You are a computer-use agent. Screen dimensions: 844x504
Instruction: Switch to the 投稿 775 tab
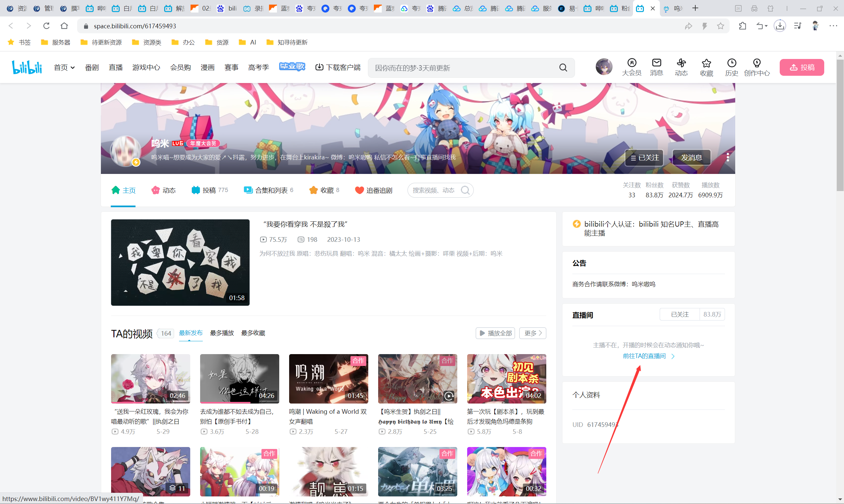coord(209,190)
